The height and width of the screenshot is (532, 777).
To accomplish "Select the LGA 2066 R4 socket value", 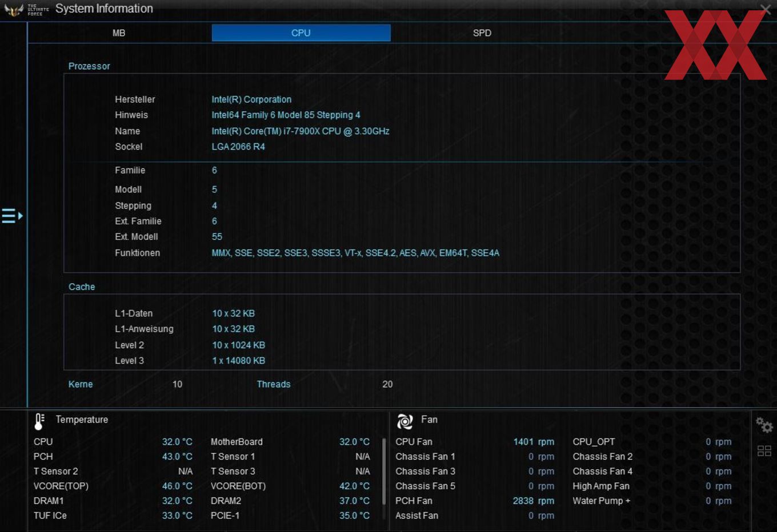I will click(x=238, y=147).
